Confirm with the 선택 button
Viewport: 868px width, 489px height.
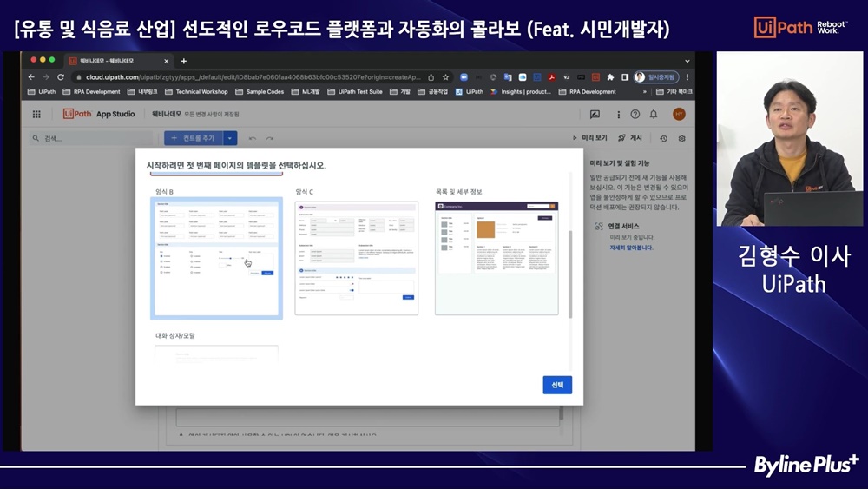tap(557, 385)
